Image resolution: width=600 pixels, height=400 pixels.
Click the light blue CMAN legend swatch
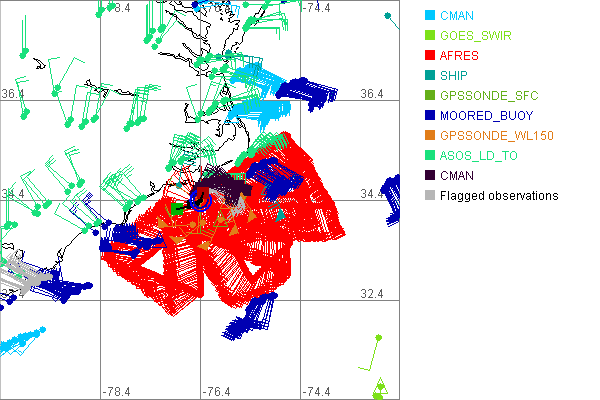430,16
